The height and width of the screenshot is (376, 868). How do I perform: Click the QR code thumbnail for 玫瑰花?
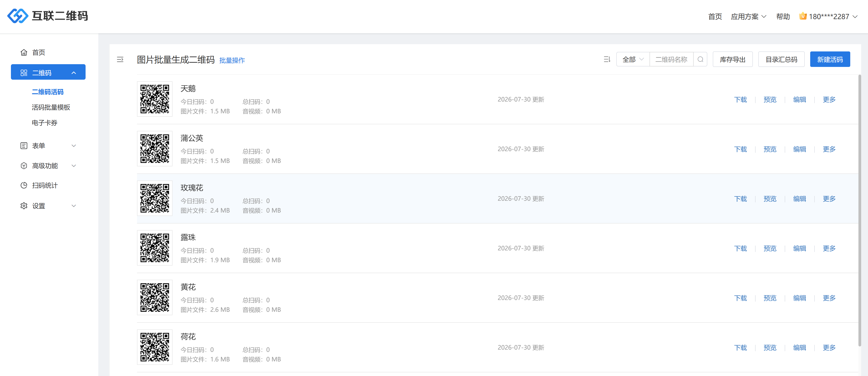(x=155, y=198)
